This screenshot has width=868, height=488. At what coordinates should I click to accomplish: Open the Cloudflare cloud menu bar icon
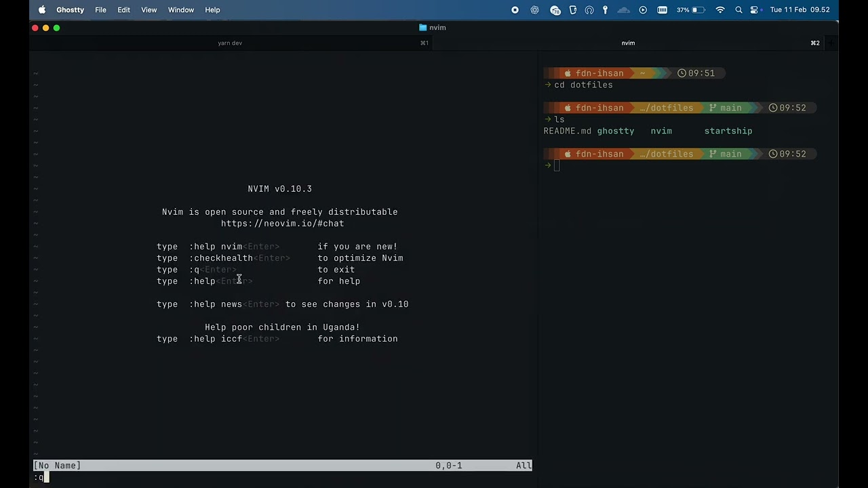click(624, 9)
